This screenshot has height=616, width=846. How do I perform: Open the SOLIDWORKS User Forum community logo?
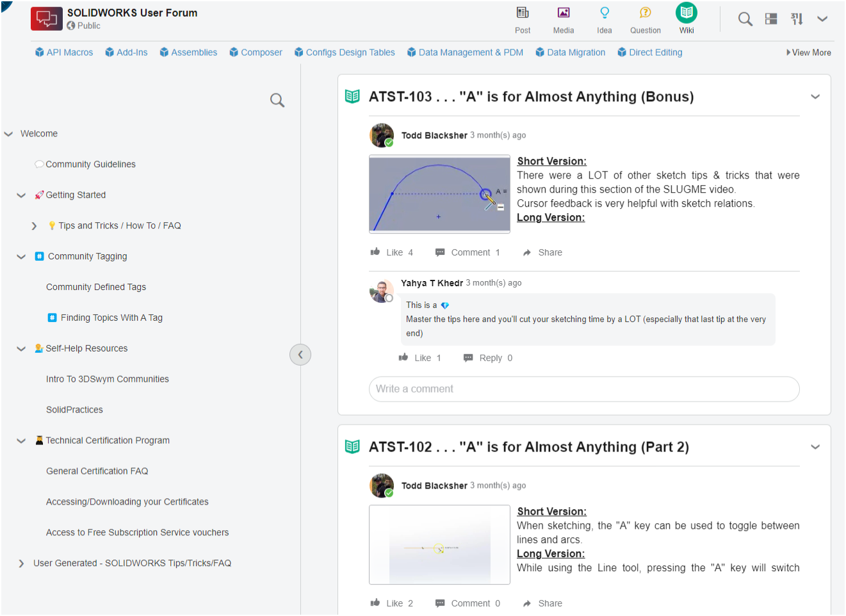(x=46, y=19)
